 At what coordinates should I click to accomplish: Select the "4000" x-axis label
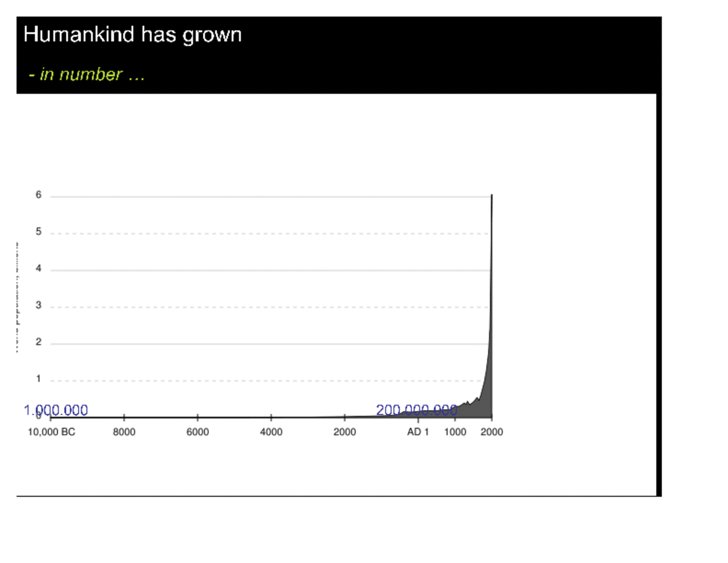click(x=271, y=432)
